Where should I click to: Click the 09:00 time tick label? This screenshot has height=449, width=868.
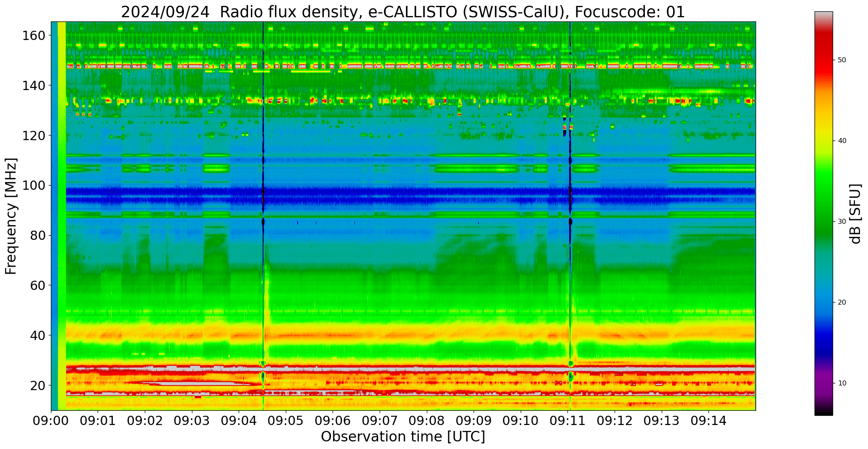point(51,420)
